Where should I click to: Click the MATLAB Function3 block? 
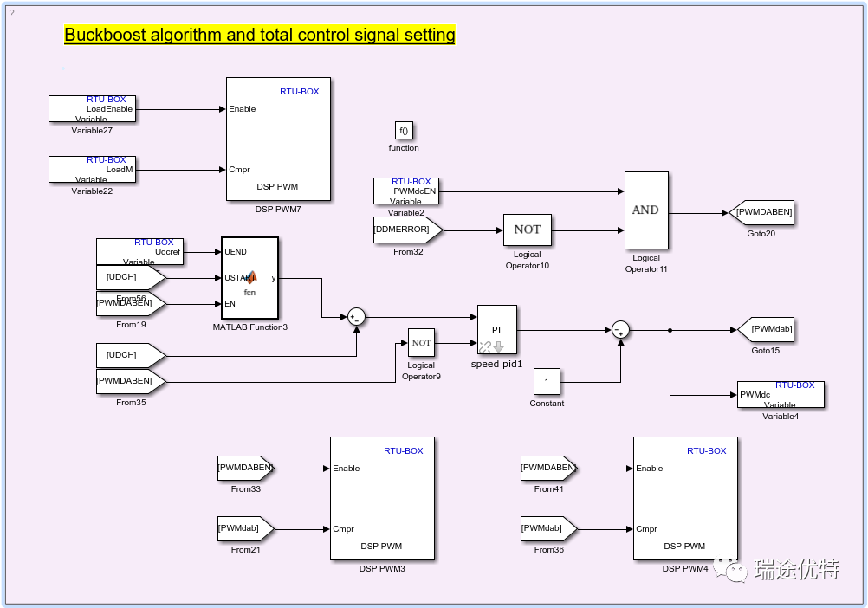click(249, 278)
